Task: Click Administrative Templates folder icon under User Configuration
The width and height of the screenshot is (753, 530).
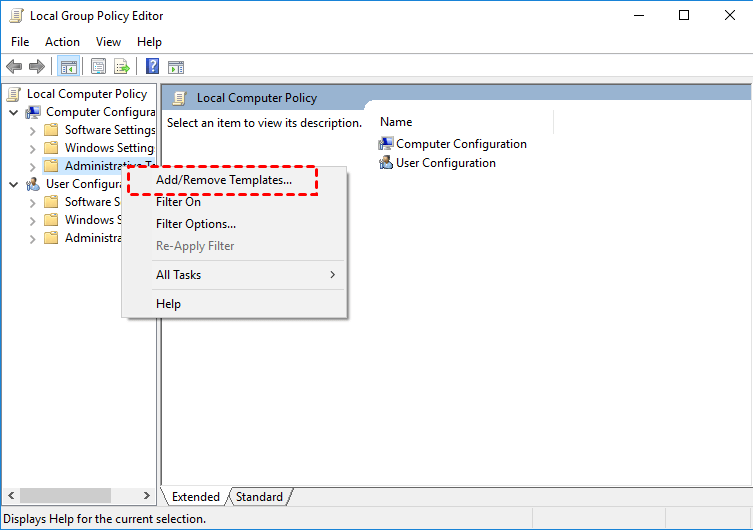Action: tap(51, 238)
